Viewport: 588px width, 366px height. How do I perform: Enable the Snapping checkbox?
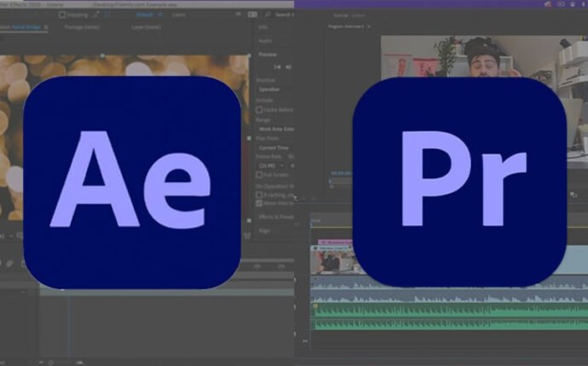click(x=63, y=14)
